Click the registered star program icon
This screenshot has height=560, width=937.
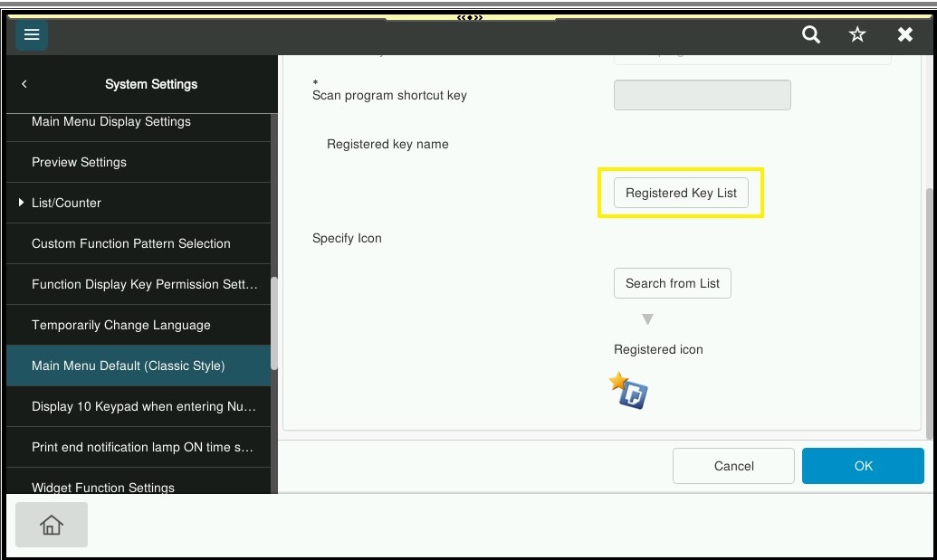[629, 391]
